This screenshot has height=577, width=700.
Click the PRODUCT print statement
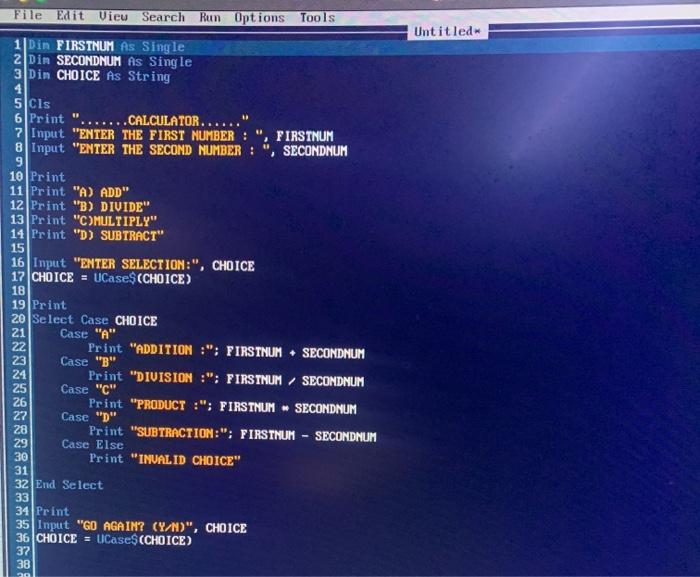click(222, 406)
